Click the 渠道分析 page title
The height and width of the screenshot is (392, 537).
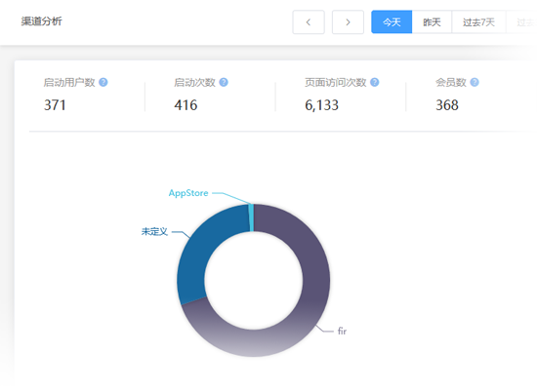(41, 21)
